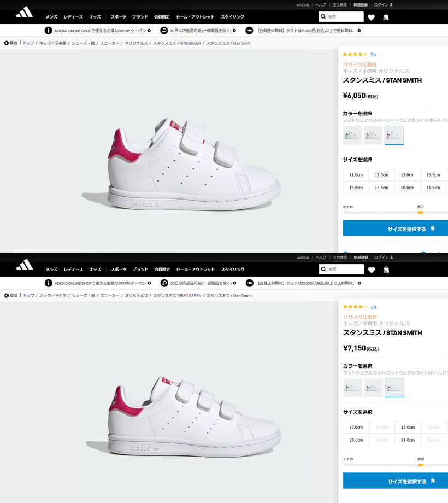Screen dimensions: 448x503
Task: Click the truck icon beside 会員送料無料
Action: [x=247, y=31]
